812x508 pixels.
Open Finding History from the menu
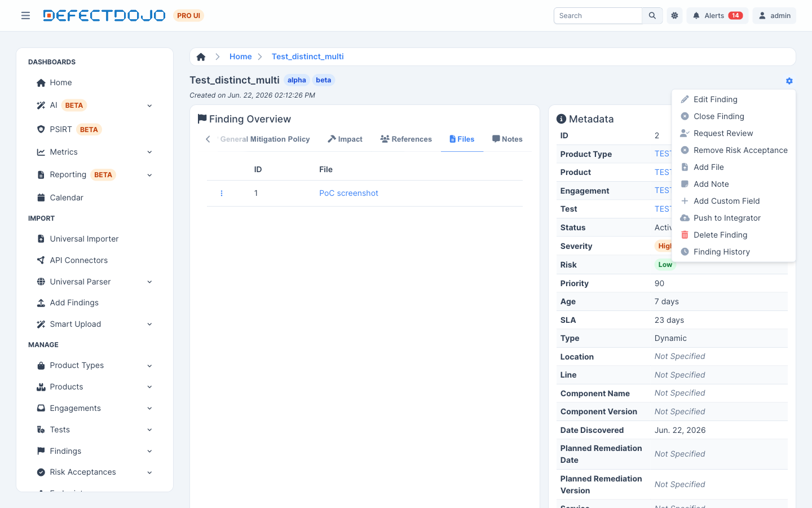click(734, 252)
